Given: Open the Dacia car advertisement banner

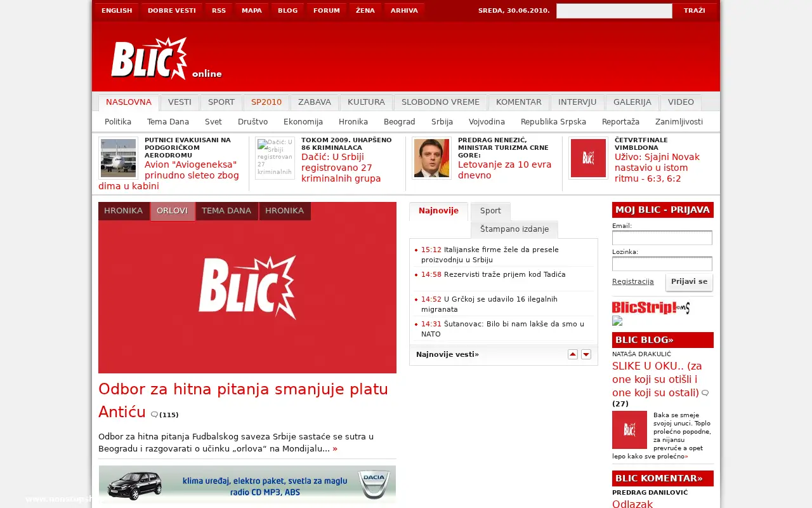Looking at the screenshot, I should [x=247, y=485].
